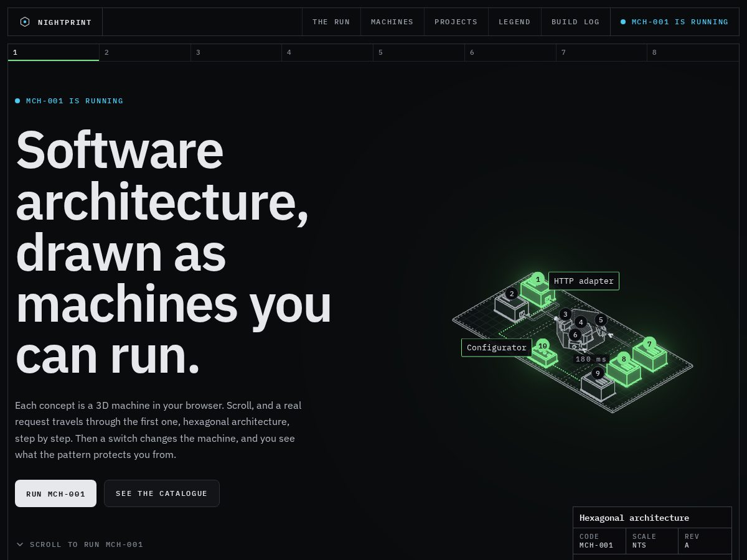Open BUILD LOG from the navigation

click(x=576, y=22)
